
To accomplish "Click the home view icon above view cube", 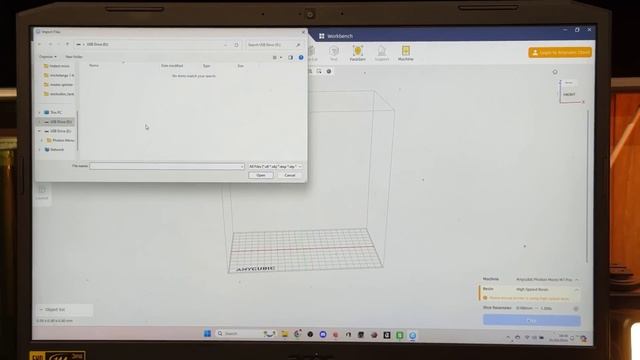I will point(555,72).
